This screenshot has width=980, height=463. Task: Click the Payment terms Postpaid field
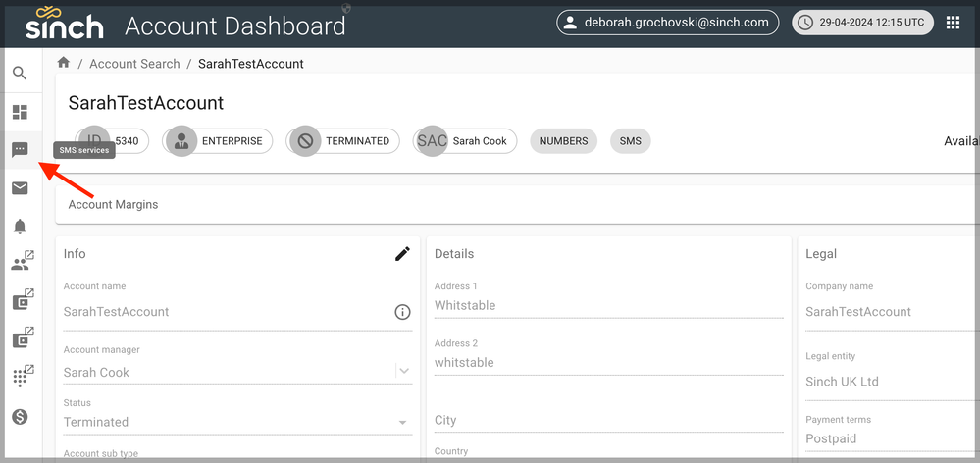click(x=893, y=438)
